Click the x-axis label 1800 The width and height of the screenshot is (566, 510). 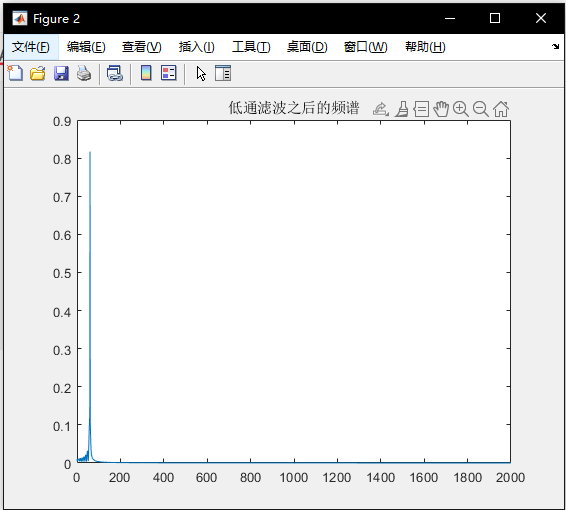coord(467,478)
